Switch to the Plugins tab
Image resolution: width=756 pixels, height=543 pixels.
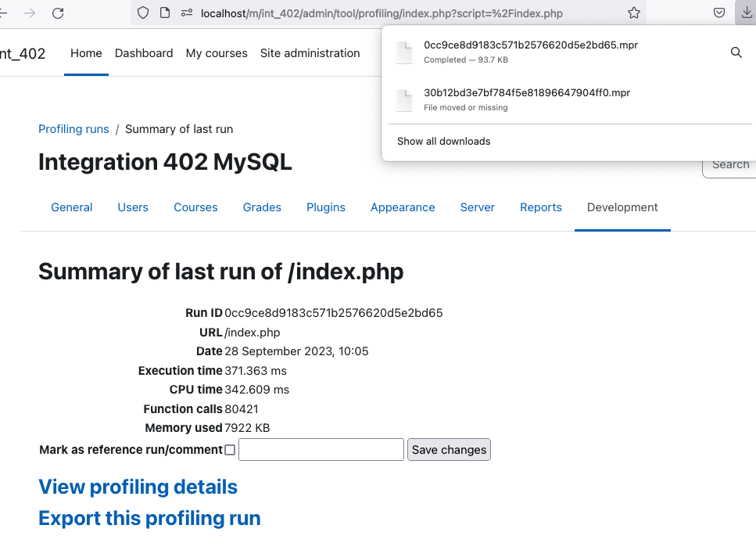(326, 207)
